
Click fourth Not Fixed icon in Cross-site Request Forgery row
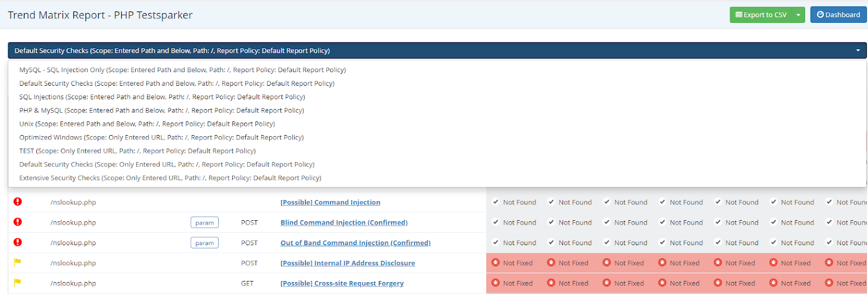(662, 283)
